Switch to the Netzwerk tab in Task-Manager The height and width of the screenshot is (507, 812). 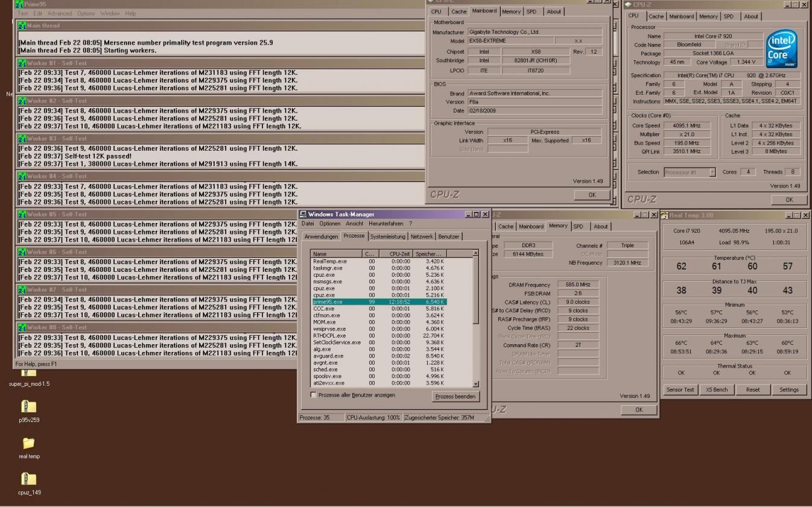(x=422, y=236)
